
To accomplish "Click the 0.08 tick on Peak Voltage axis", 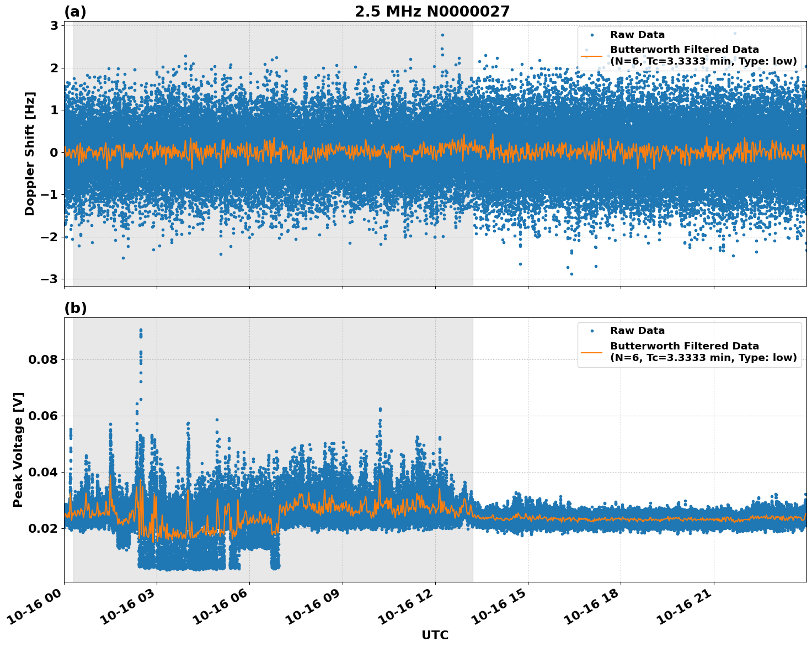I will 42,360.
